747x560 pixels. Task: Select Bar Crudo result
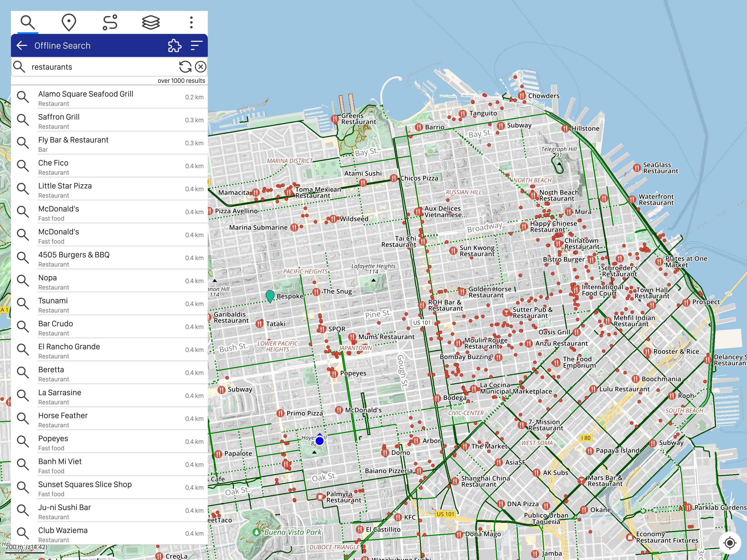click(x=109, y=327)
